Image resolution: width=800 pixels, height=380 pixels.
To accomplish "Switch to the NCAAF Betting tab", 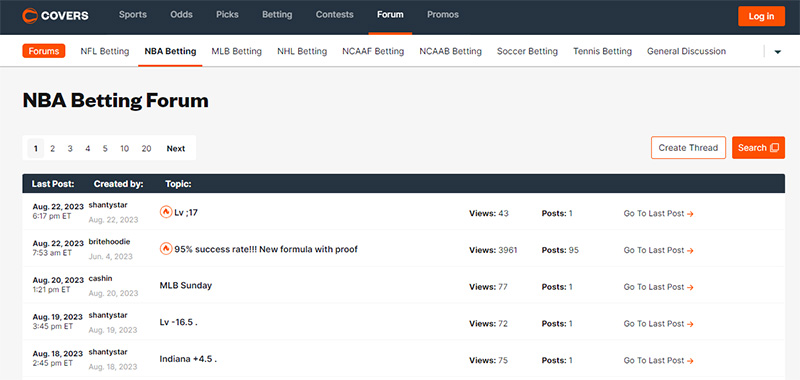I will [373, 51].
